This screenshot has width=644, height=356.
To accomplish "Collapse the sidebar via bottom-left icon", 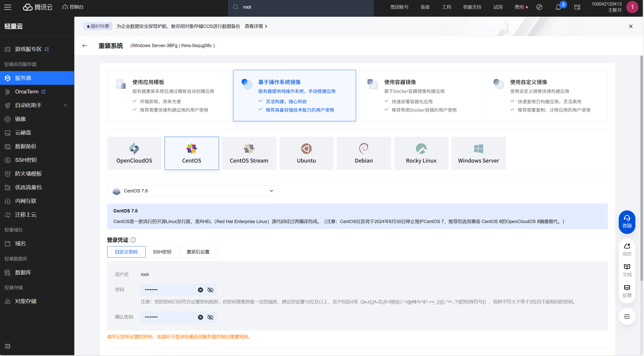I will click(x=8, y=346).
